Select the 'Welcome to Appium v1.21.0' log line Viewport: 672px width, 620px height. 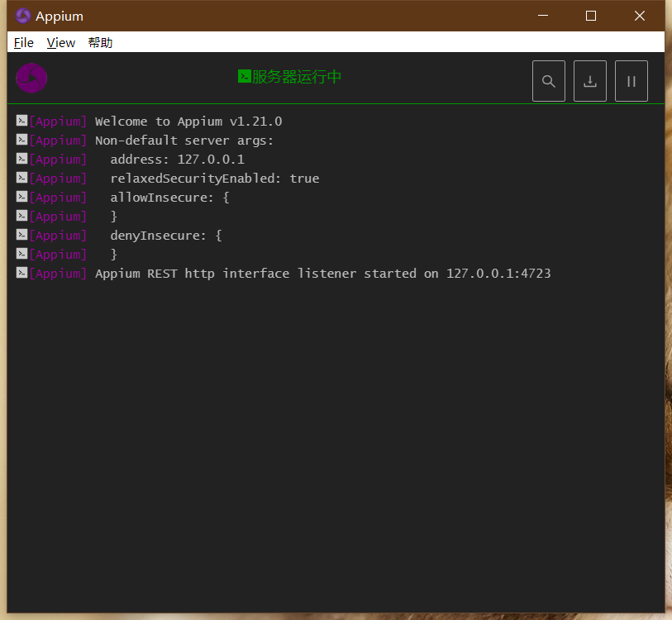[x=188, y=122]
